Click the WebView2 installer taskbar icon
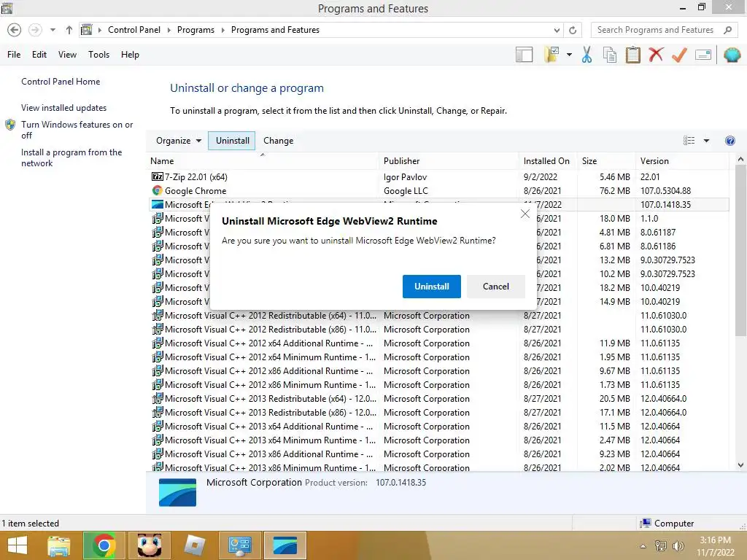747x560 pixels. 285,545
